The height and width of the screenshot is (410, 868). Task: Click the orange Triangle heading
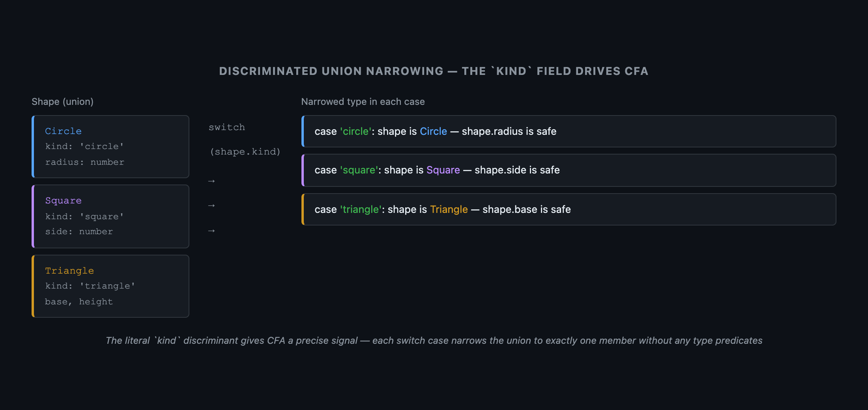click(69, 271)
